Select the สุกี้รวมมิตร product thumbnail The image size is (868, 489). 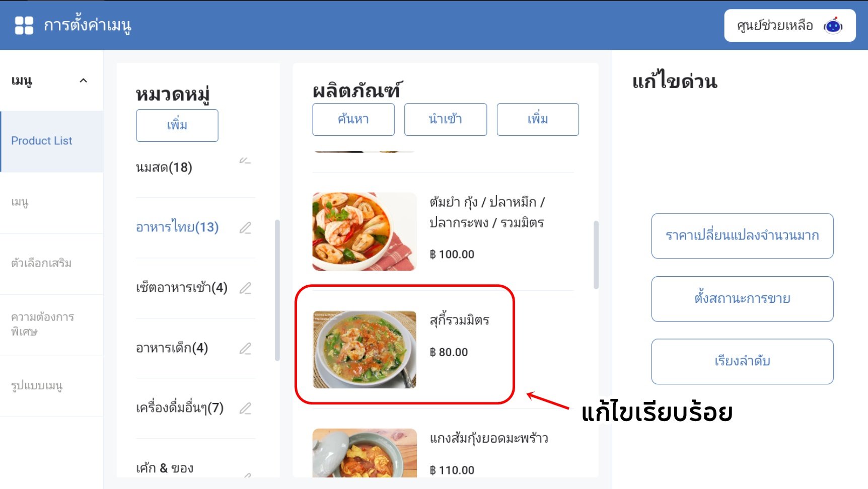click(x=365, y=350)
